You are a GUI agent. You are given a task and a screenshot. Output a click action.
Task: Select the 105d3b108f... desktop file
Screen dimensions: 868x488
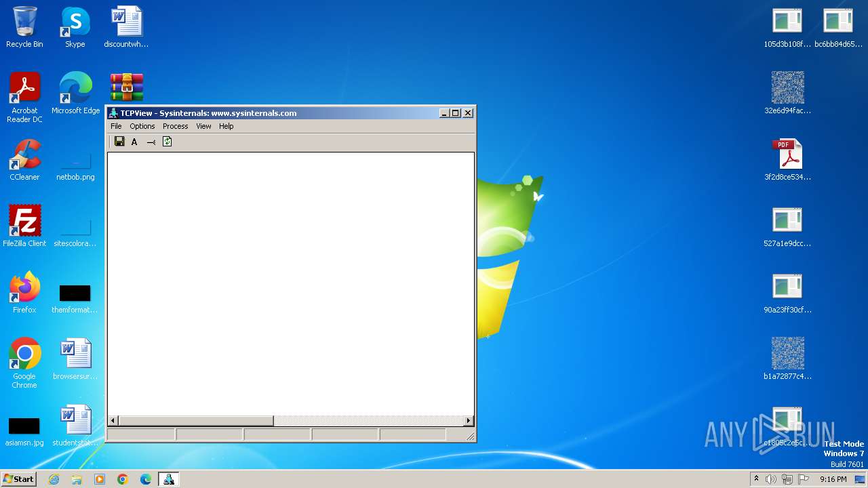pyautogui.click(x=787, y=27)
